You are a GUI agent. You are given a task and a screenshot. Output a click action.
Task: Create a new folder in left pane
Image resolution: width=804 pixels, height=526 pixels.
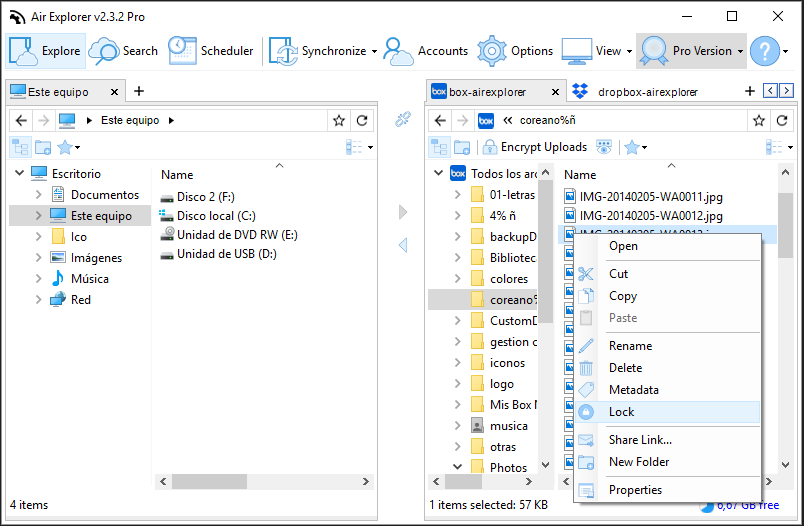click(x=43, y=147)
